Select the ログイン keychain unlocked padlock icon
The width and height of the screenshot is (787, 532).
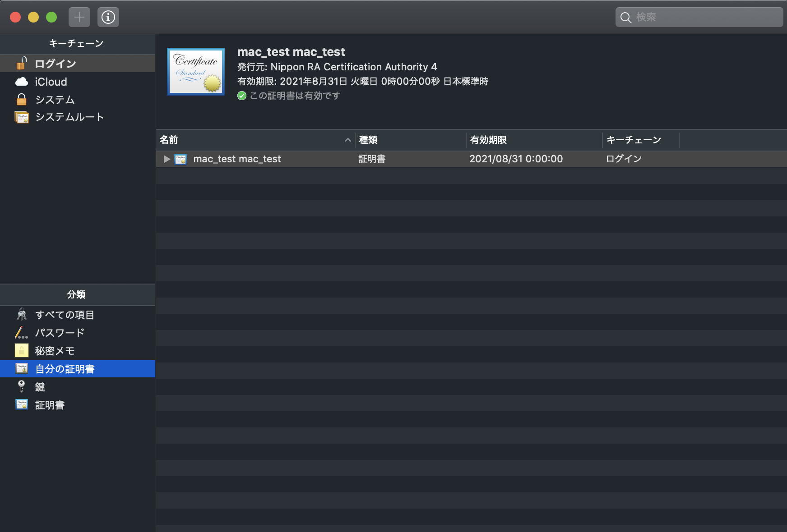(x=22, y=63)
